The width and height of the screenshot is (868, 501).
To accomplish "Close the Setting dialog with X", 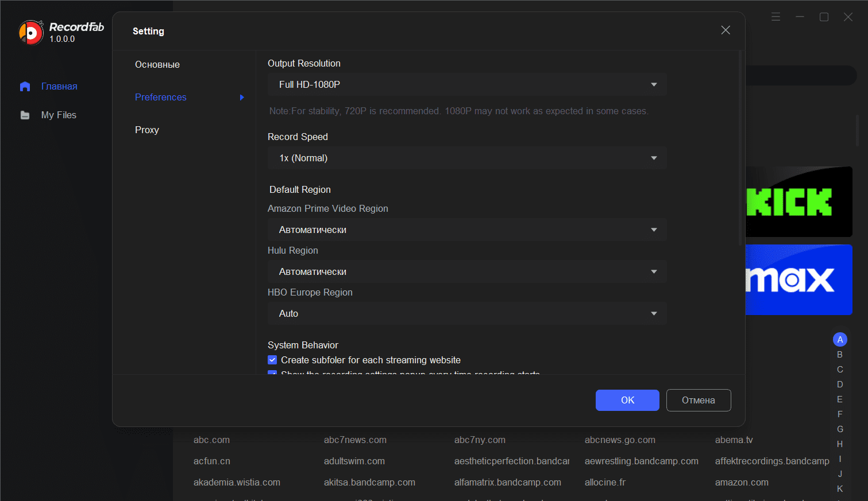I will point(726,30).
